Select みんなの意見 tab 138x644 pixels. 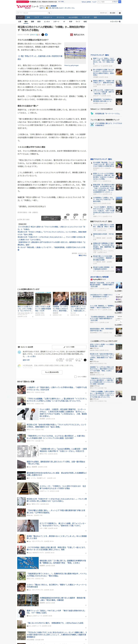click(x=73, y=17)
